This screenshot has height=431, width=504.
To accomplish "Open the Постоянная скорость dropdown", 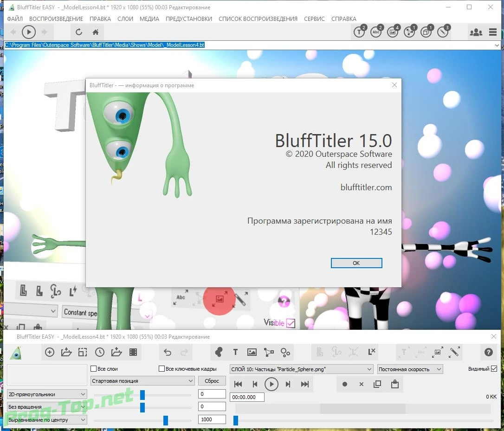I will 410,369.
